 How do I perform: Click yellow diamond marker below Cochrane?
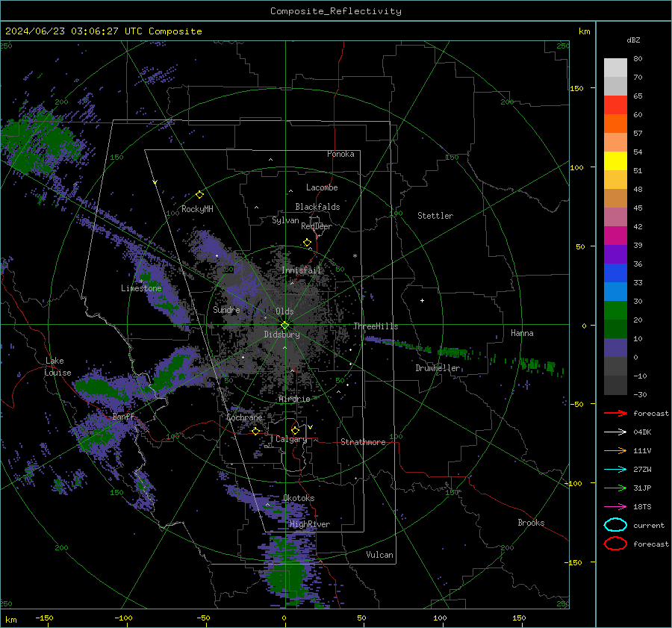(256, 431)
